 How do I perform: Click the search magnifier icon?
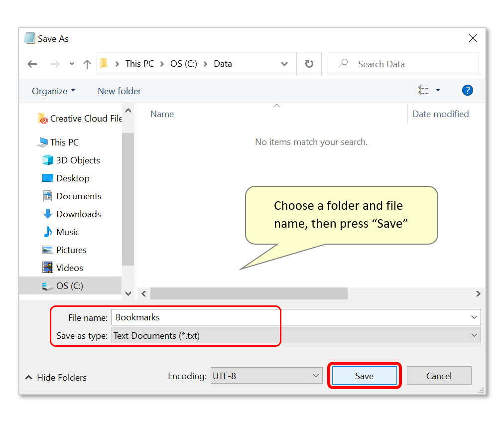pyautogui.click(x=343, y=63)
